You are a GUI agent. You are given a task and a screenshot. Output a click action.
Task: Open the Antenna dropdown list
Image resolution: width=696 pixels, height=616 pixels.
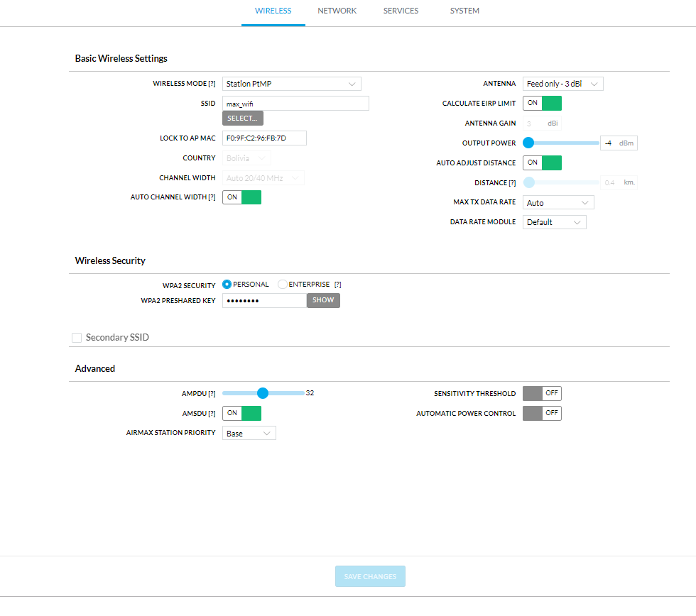(x=562, y=84)
